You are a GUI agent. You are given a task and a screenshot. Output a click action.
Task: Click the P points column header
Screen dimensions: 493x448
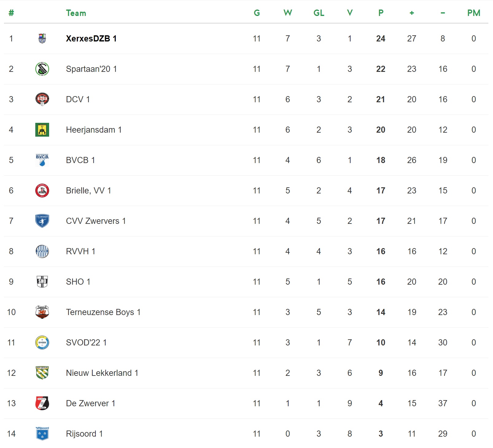(x=381, y=13)
